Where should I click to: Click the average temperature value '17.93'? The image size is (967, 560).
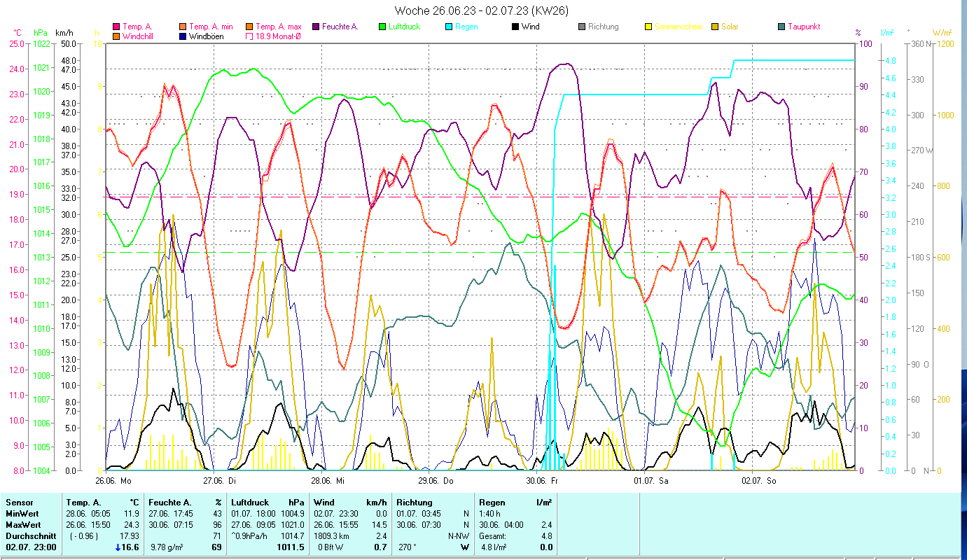pyautogui.click(x=130, y=536)
